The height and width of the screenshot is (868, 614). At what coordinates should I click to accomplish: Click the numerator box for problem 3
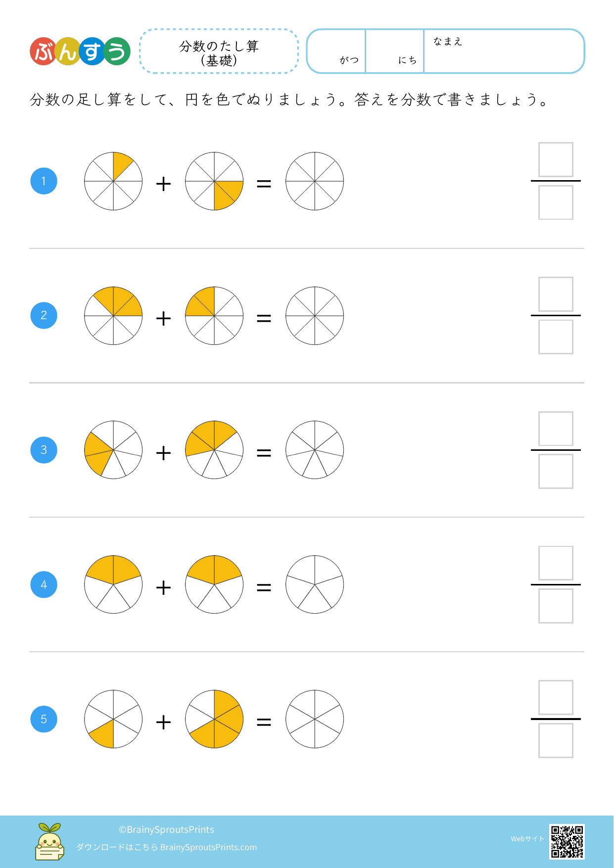(556, 429)
